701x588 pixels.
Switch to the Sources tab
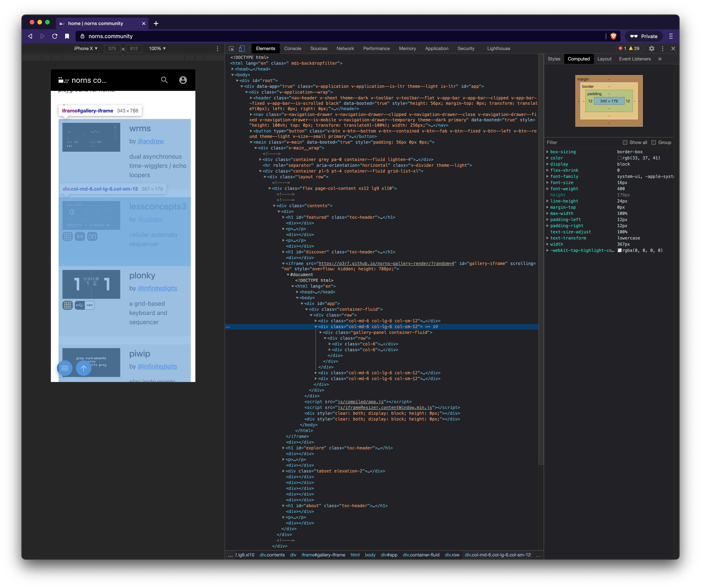pos(319,49)
